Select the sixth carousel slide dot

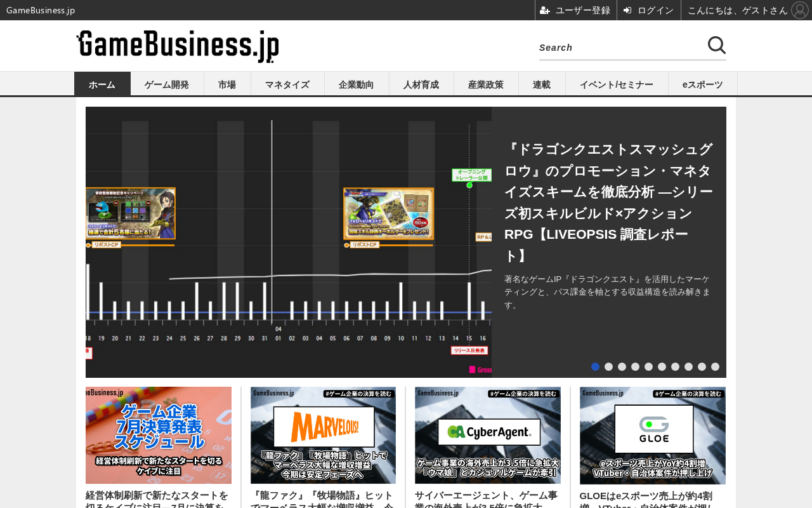tap(662, 366)
